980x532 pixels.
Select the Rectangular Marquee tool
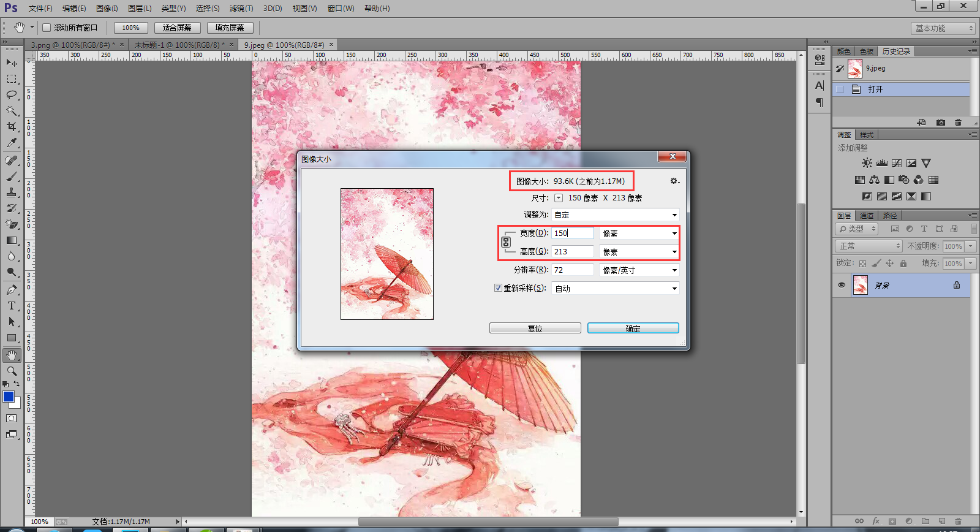(x=12, y=78)
